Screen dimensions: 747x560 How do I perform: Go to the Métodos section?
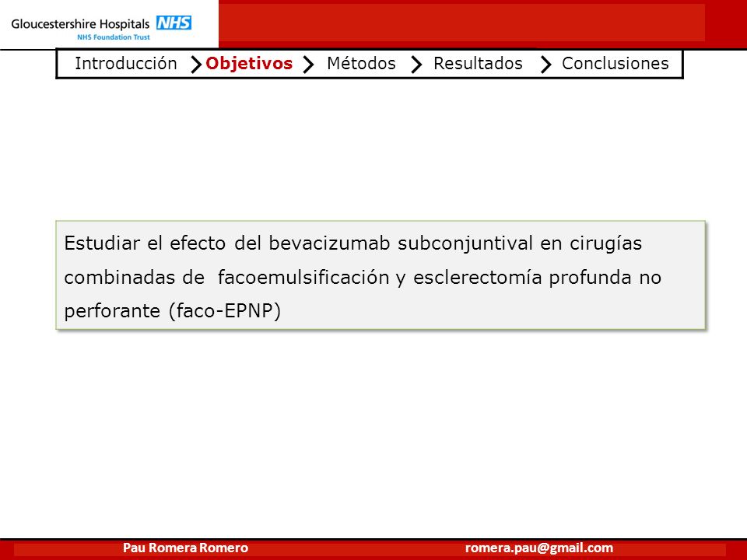[361, 63]
